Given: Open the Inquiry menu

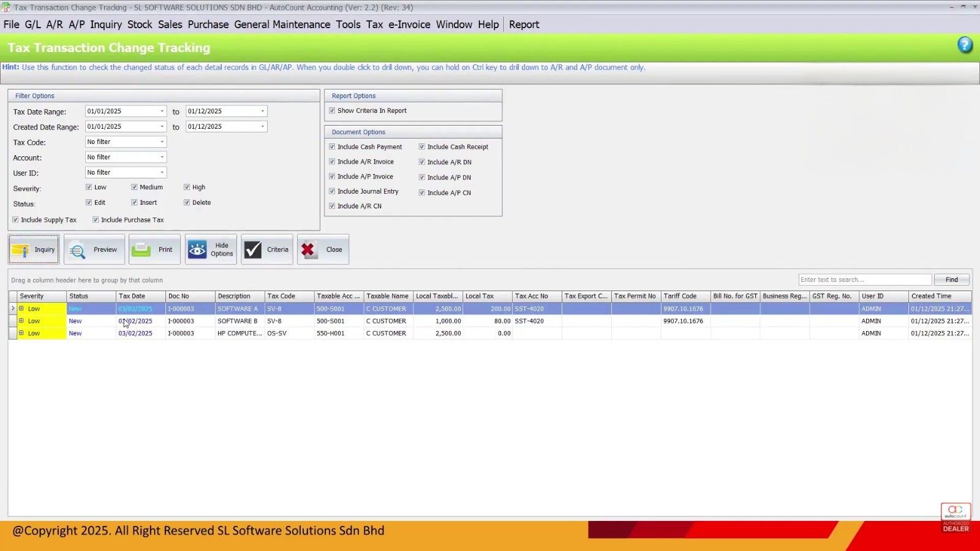Looking at the screenshot, I should [106, 25].
